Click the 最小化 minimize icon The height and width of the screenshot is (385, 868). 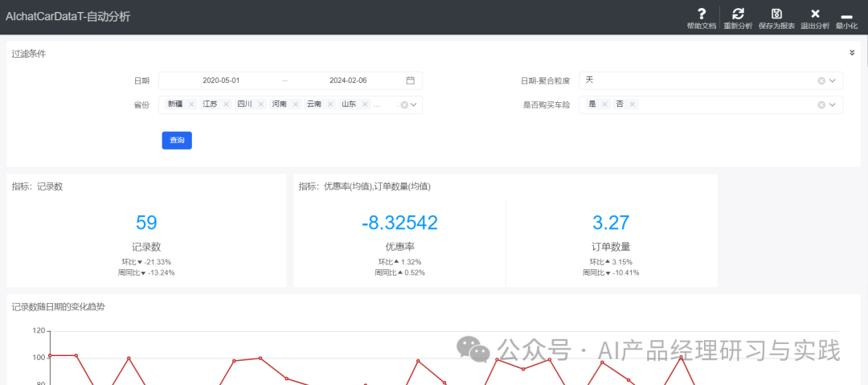pyautogui.click(x=845, y=16)
